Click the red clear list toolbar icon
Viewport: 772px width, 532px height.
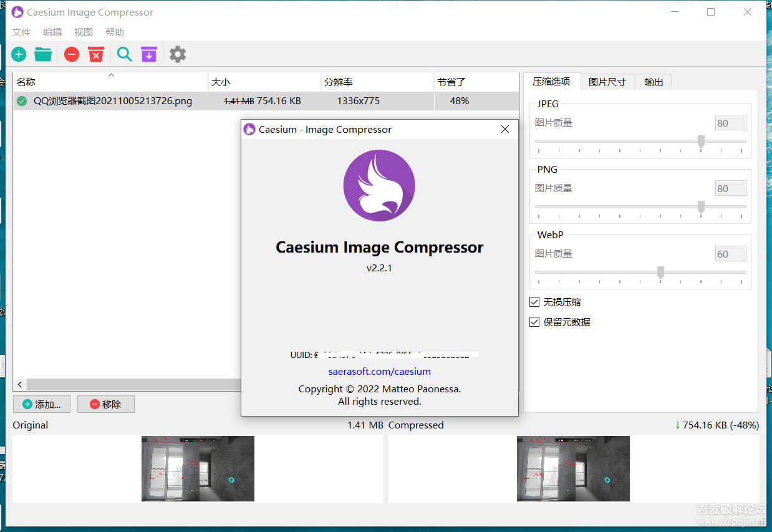coord(96,55)
